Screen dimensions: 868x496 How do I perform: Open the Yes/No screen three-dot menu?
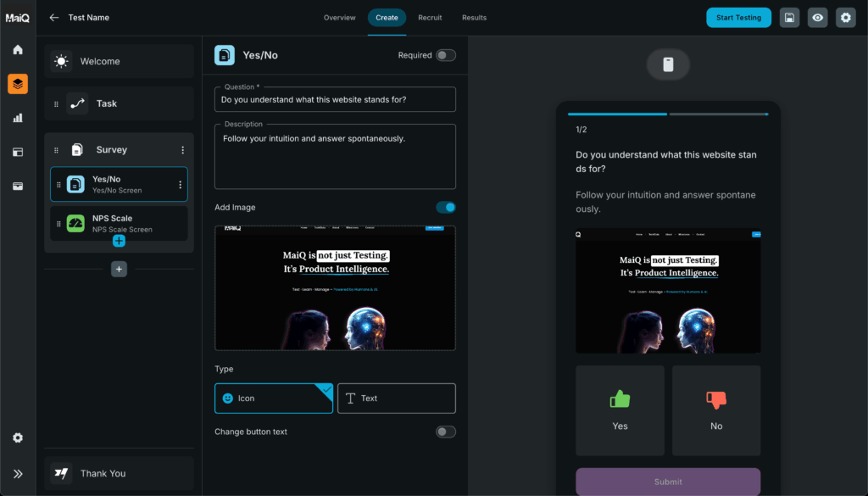[x=180, y=185]
